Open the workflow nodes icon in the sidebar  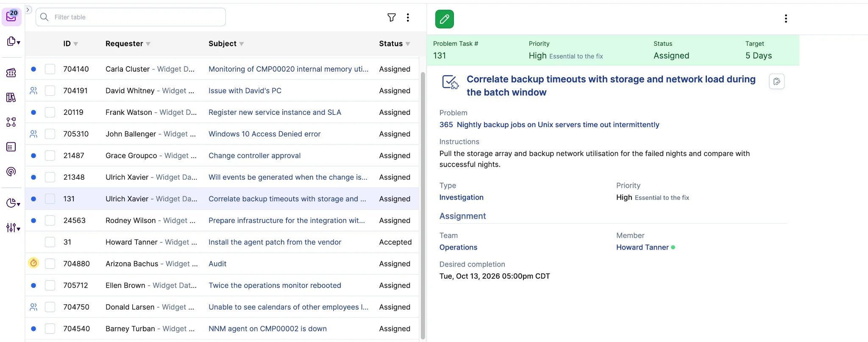[11, 122]
